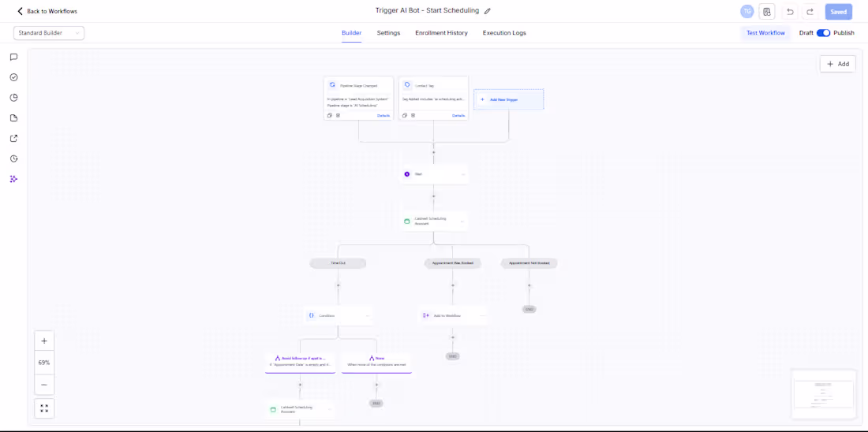The image size is (868, 432).
Task: Open the sticky note icon in sidebar
Action: [14, 117]
